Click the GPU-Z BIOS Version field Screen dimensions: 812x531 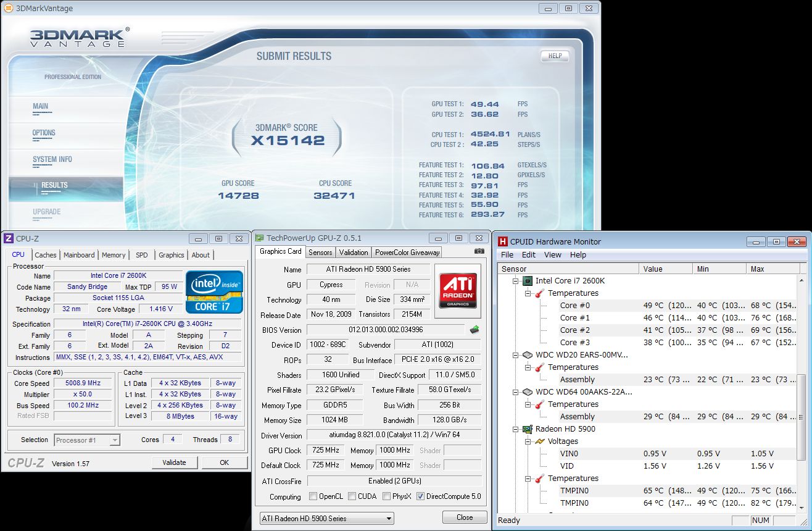click(386, 330)
